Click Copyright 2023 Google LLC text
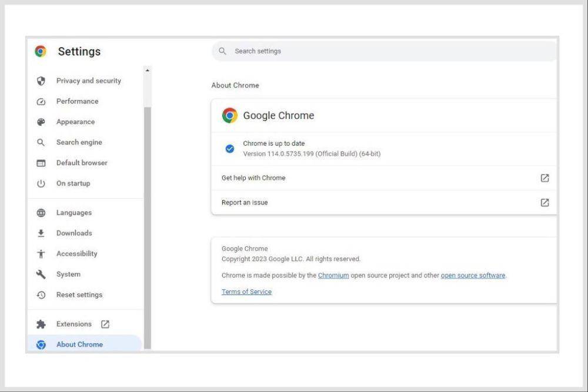The height and width of the screenshot is (392, 588). [291, 259]
